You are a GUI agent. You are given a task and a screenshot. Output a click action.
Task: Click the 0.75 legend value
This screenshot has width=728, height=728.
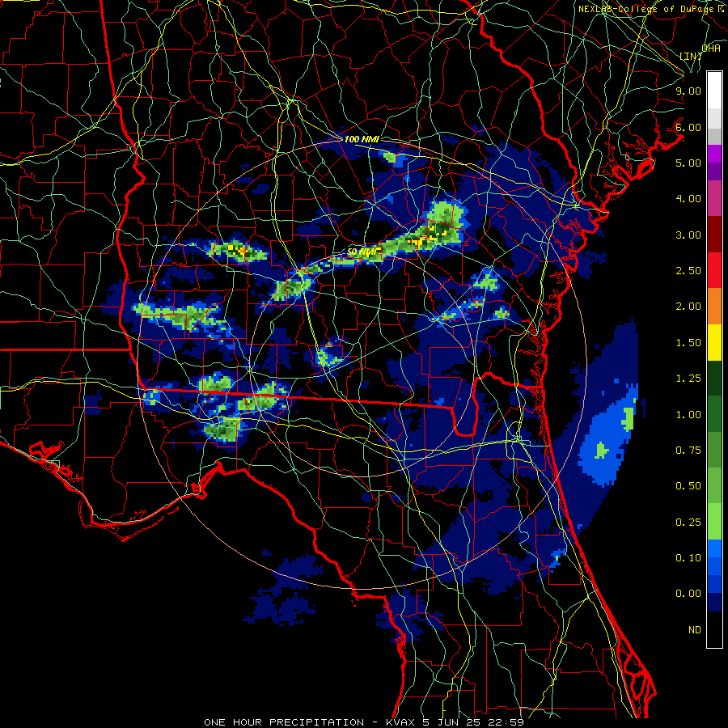(x=688, y=451)
